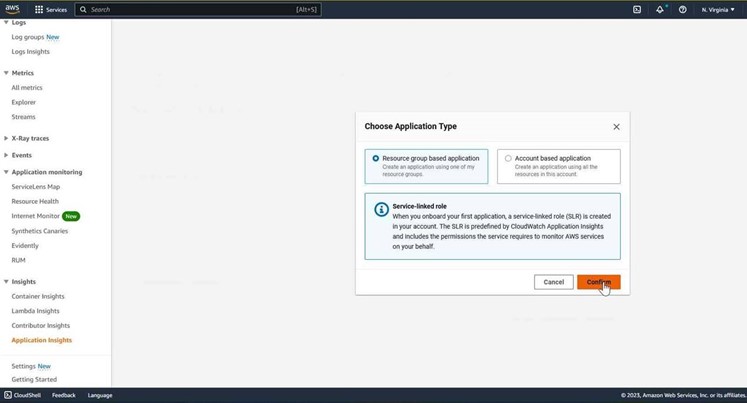Collapse Application monitoring section

coord(6,172)
